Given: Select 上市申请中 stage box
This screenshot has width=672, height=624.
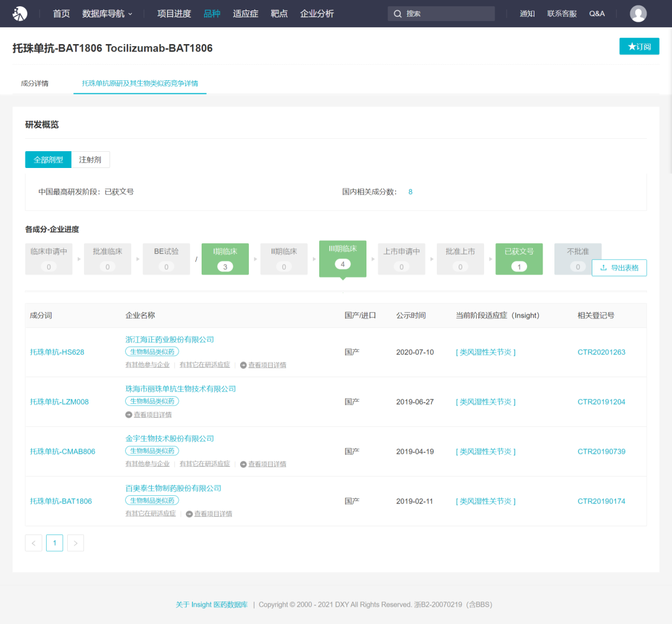Looking at the screenshot, I should click(401, 259).
